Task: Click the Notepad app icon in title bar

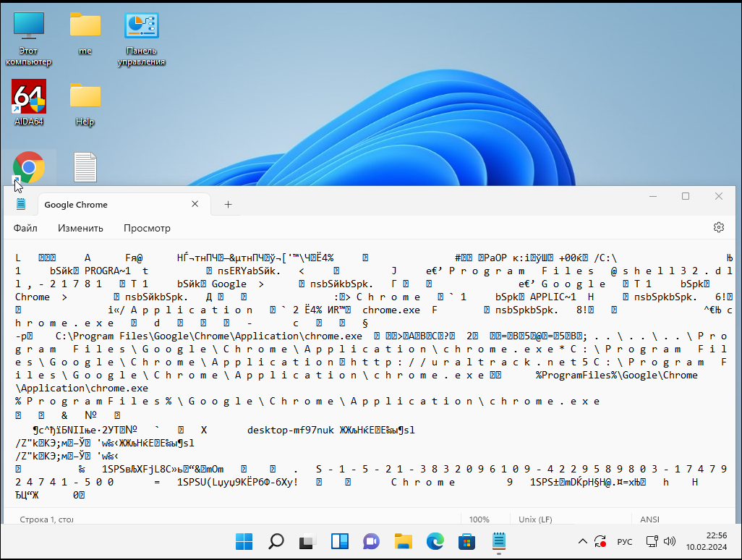Action: coord(21,204)
